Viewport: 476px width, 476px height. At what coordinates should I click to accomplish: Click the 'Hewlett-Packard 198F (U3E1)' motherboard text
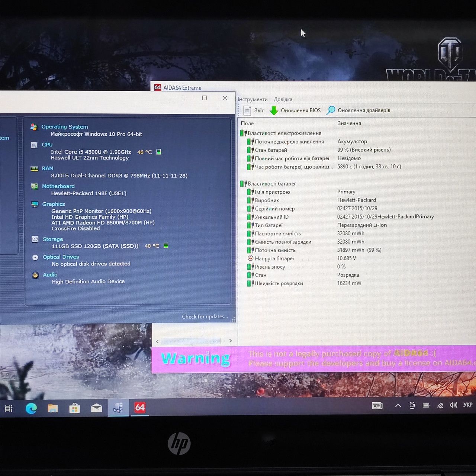point(89,193)
